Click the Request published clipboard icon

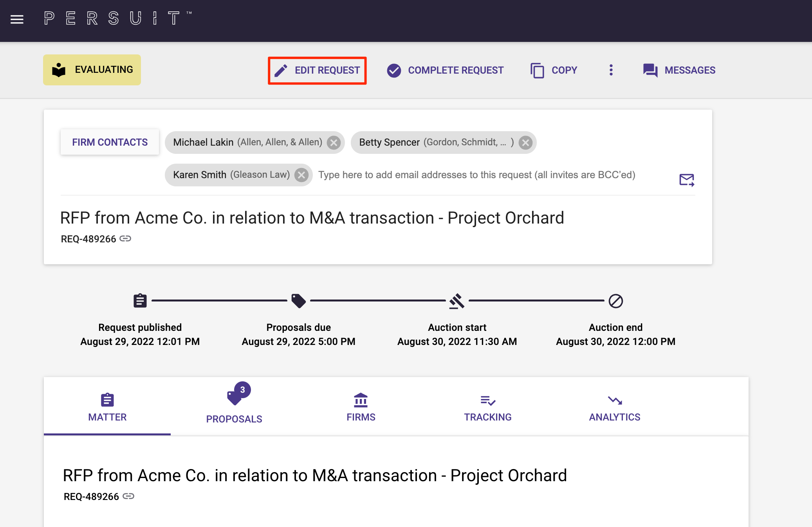click(140, 301)
